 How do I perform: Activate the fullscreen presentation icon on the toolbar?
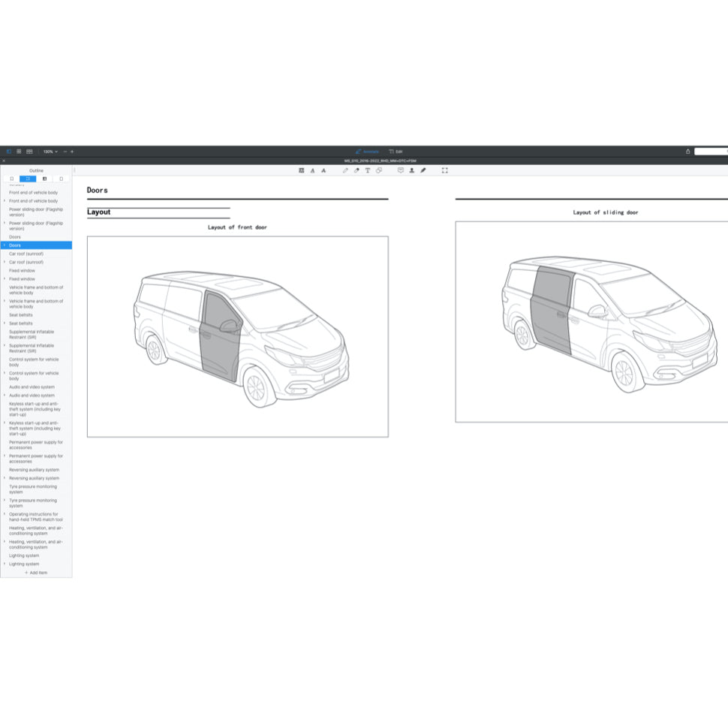444,170
